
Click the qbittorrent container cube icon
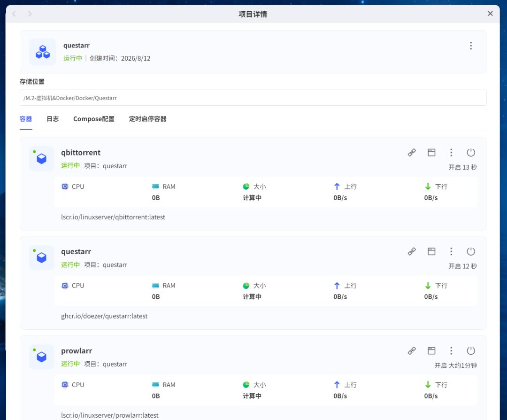(41, 158)
